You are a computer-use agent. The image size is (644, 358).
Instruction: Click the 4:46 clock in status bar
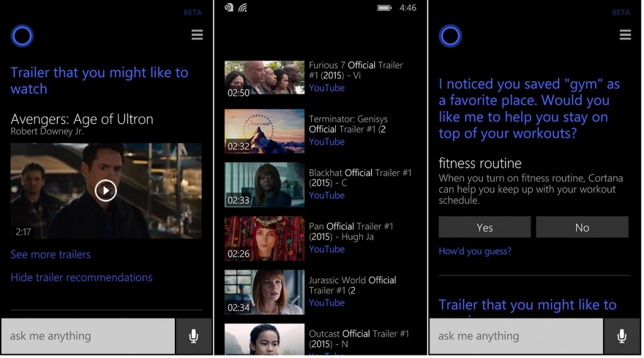(408, 8)
